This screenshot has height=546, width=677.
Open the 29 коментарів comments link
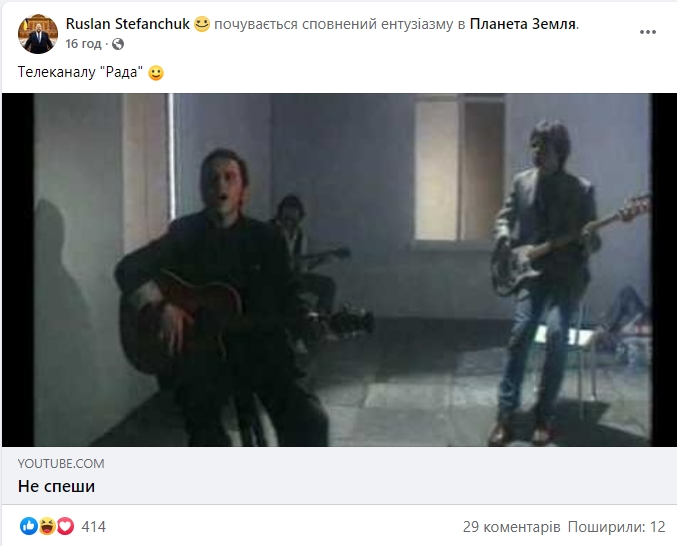pyautogui.click(x=512, y=527)
